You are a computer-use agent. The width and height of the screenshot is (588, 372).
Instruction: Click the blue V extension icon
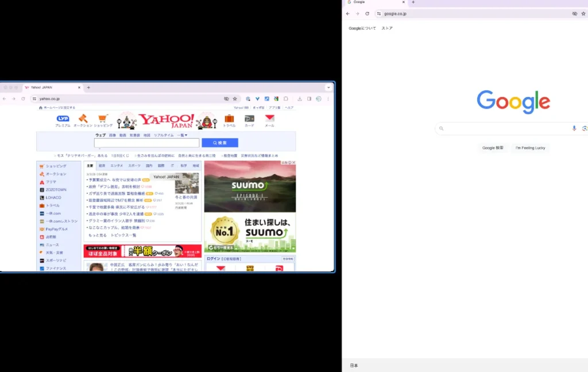point(257,99)
